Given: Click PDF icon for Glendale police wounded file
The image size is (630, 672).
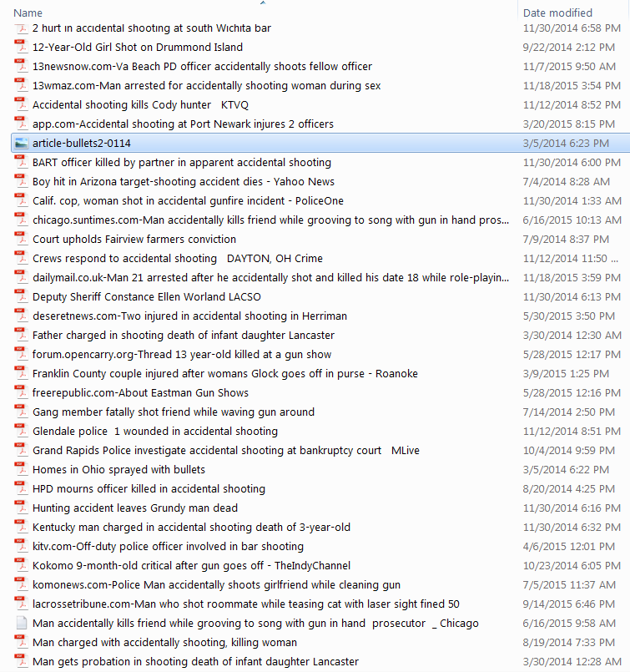Looking at the screenshot, I should pos(21,432).
